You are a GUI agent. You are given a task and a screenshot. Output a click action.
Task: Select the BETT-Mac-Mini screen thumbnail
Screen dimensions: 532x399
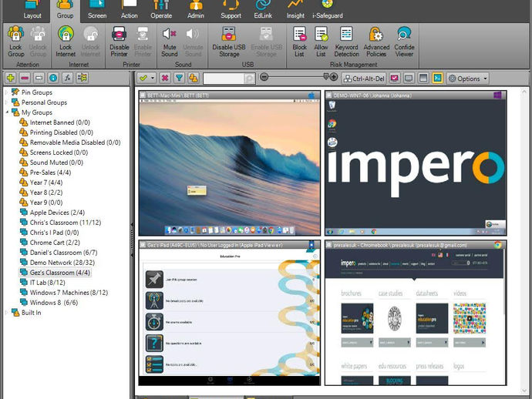229,163
